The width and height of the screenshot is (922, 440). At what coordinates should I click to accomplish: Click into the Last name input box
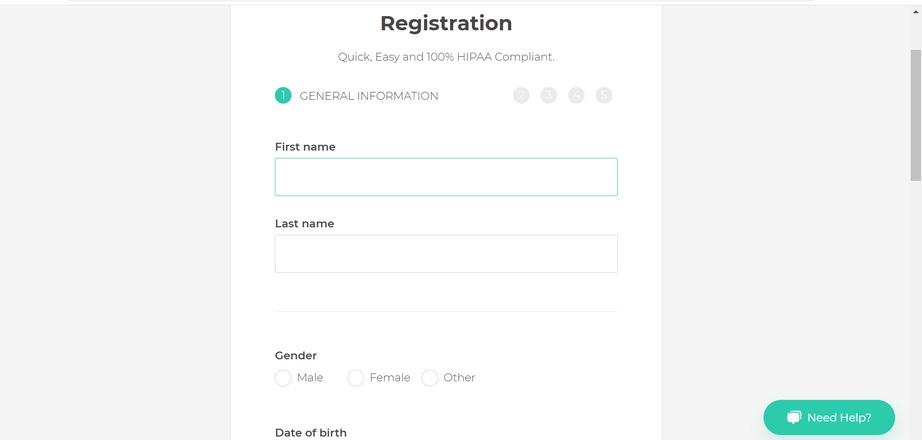point(446,254)
